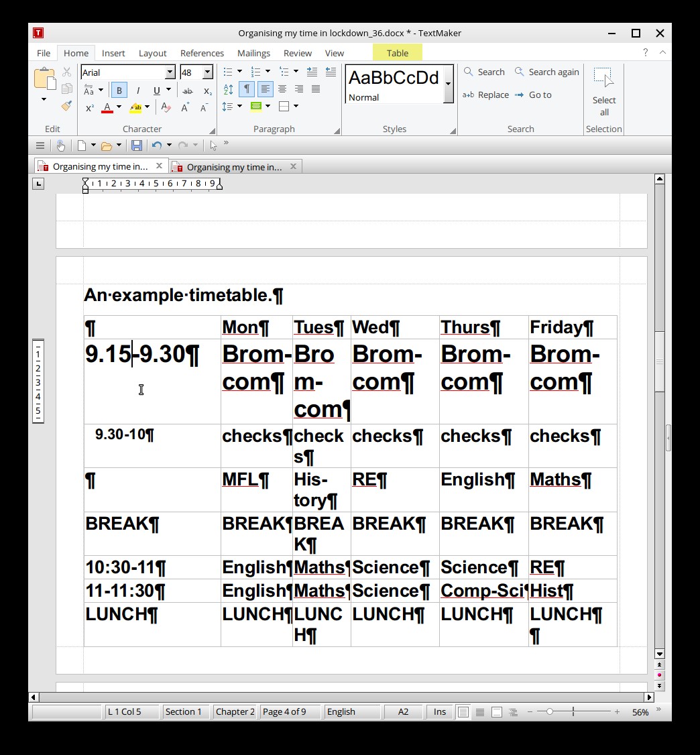Screen dimensions: 700x755
Task: Switch to the Table ribbon tab
Action: 397,53
